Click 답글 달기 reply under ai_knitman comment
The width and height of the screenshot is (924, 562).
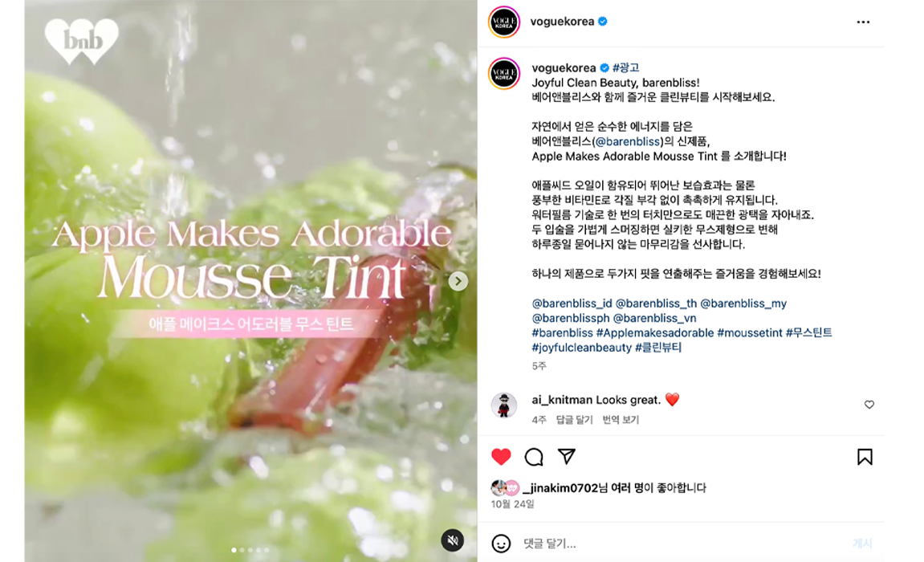pos(574,419)
